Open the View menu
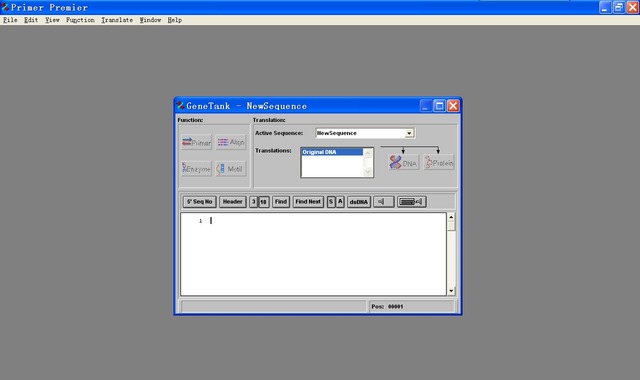This screenshot has width=640, height=380. 52,20
